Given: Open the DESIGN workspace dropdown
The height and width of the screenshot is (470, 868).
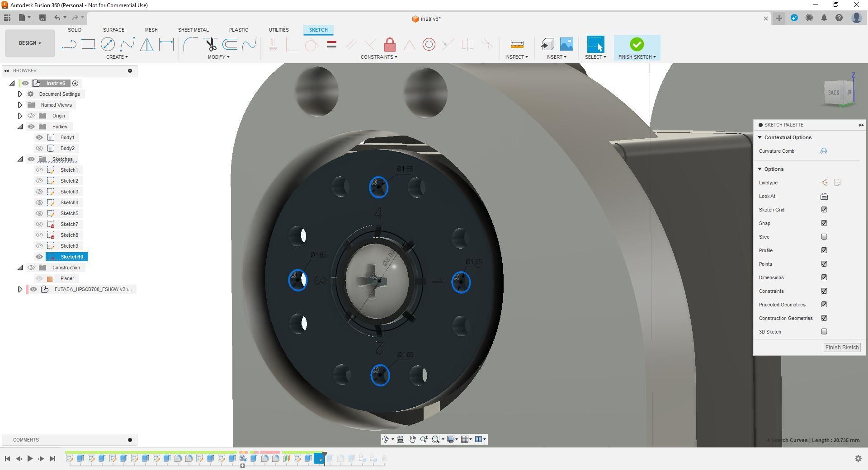Looking at the screenshot, I should pos(30,43).
